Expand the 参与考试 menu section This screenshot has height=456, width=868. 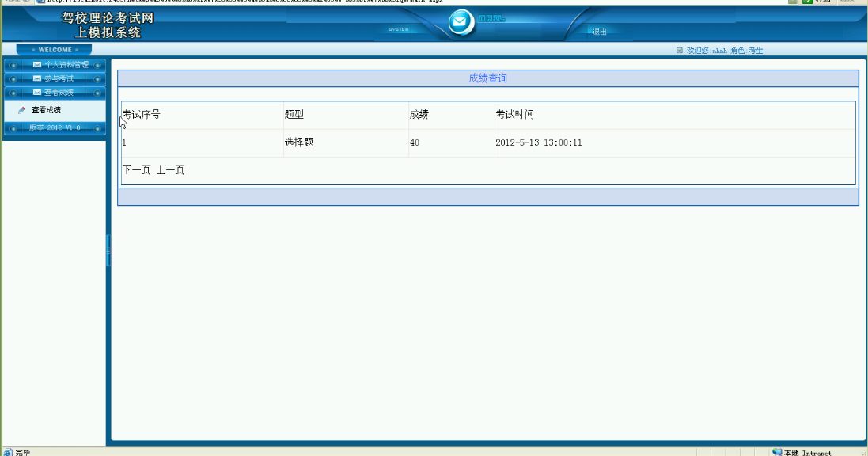55,78
